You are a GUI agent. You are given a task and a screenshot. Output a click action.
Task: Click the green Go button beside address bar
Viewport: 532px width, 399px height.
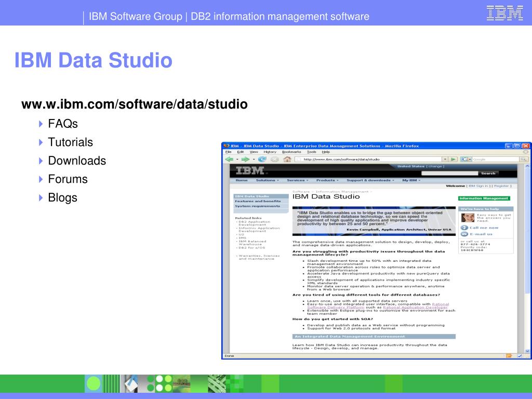point(453,159)
